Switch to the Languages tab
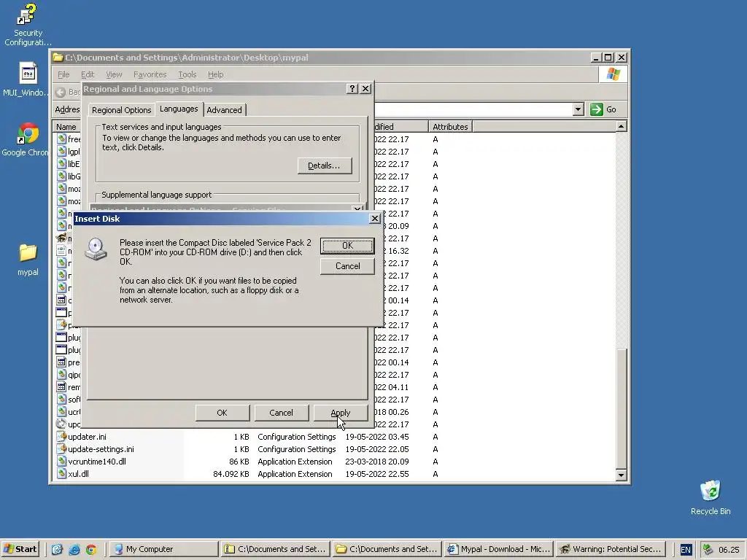The height and width of the screenshot is (560, 747). pyautogui.click(x=179, y=109)
